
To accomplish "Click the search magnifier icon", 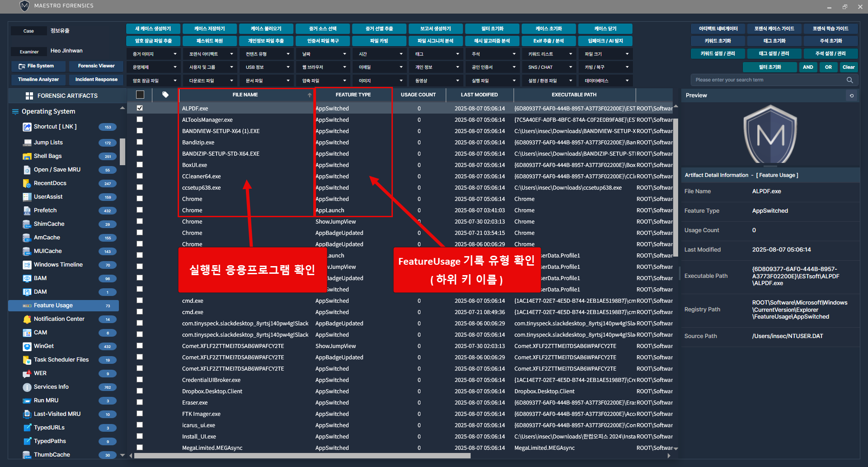I will tap(849, 80).
